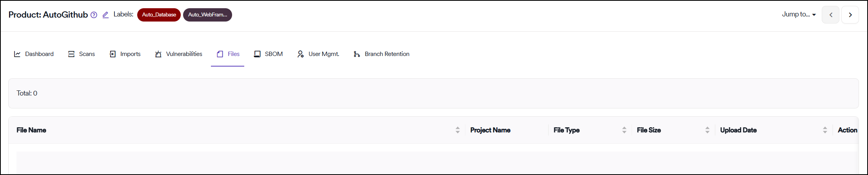Sort by File Size column arrows

coord(707,130)
